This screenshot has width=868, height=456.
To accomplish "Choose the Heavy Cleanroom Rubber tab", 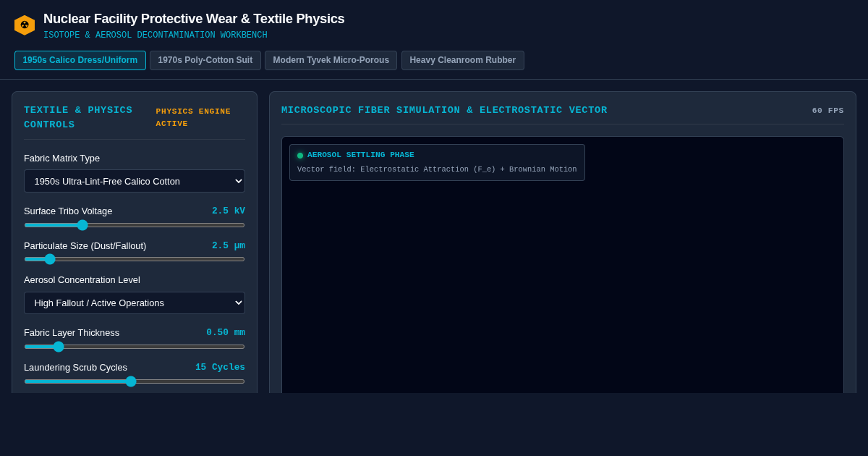I will pos(463,60).
